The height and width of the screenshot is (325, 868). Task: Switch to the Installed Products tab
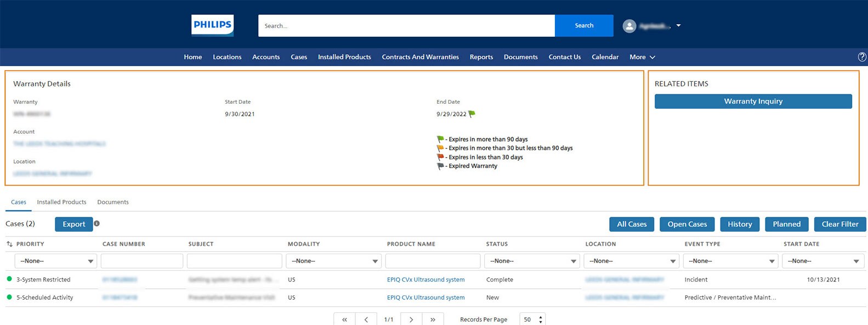[x=61, y=202]
